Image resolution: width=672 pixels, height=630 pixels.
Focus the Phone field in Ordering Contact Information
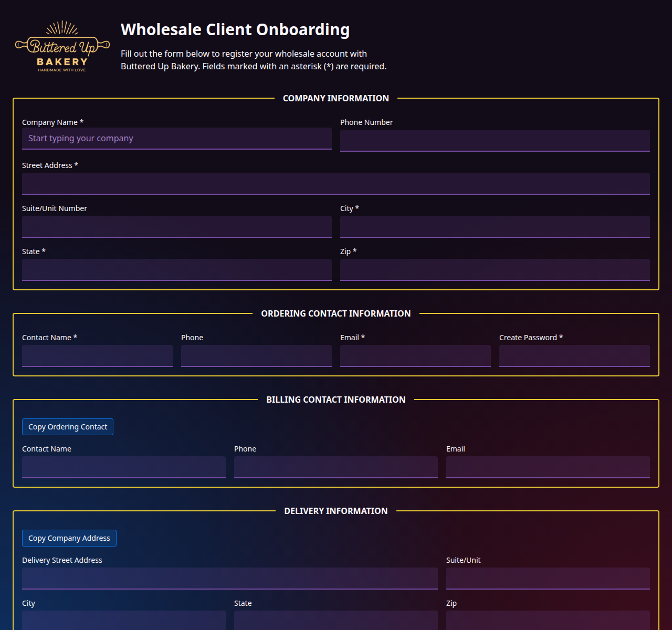[x=256, y=355]
